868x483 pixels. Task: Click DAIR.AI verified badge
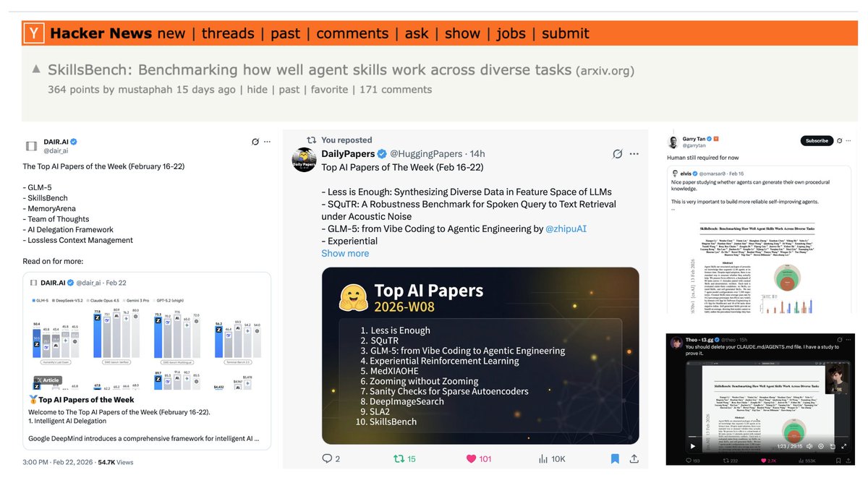(74, 141)
